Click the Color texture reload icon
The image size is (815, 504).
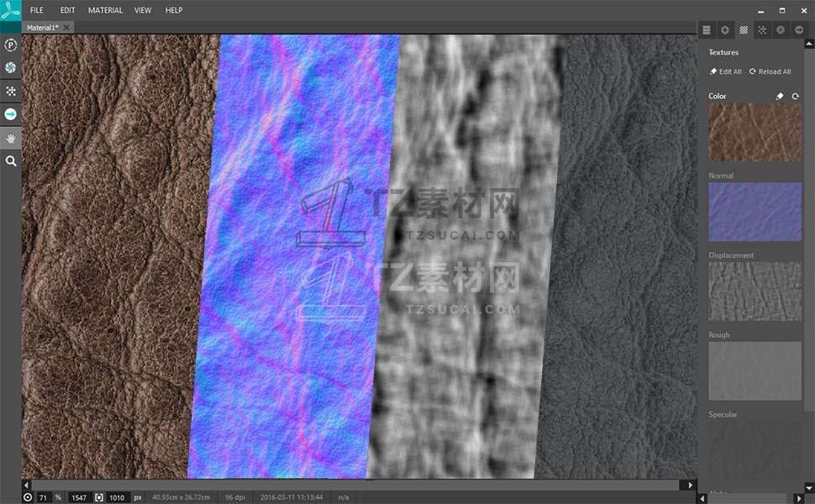point(795,96)
